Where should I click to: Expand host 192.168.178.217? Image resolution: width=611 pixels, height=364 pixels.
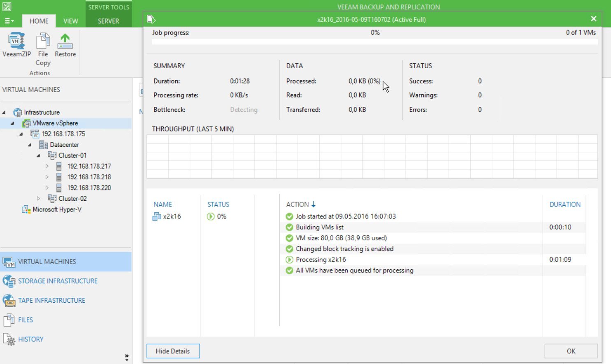click(x=47, y=166)
